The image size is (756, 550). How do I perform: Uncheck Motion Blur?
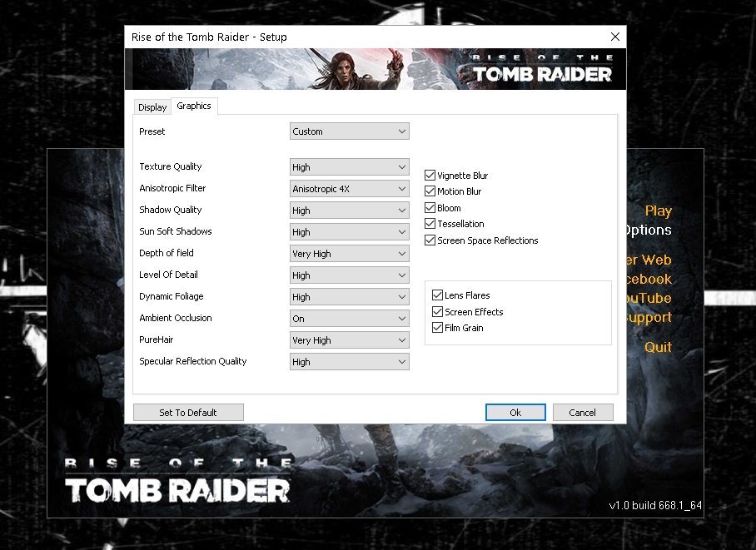430,191
